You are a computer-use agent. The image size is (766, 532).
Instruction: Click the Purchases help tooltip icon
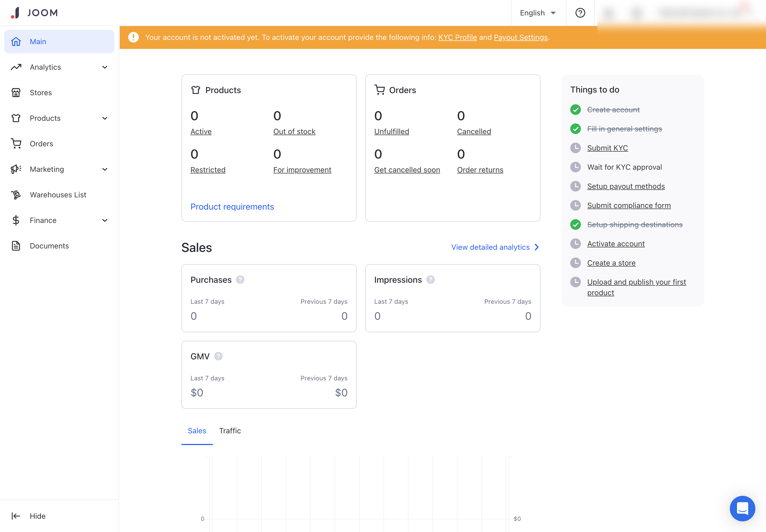coord(240,280)
